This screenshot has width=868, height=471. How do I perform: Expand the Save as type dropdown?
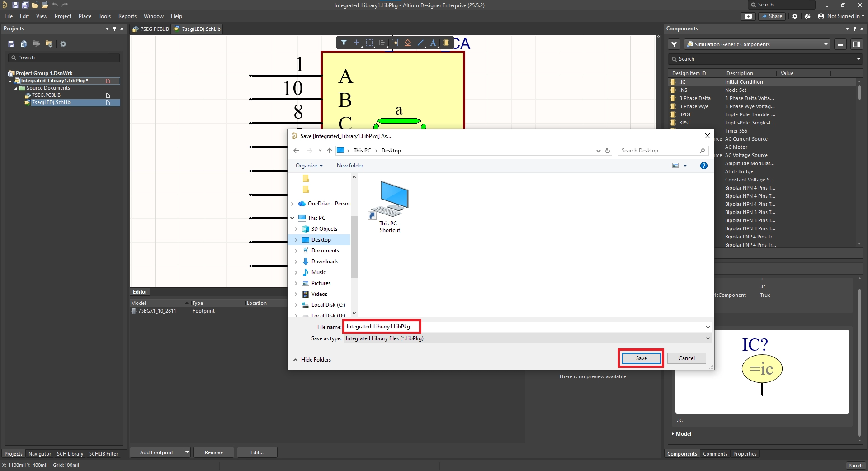(708, 338)
